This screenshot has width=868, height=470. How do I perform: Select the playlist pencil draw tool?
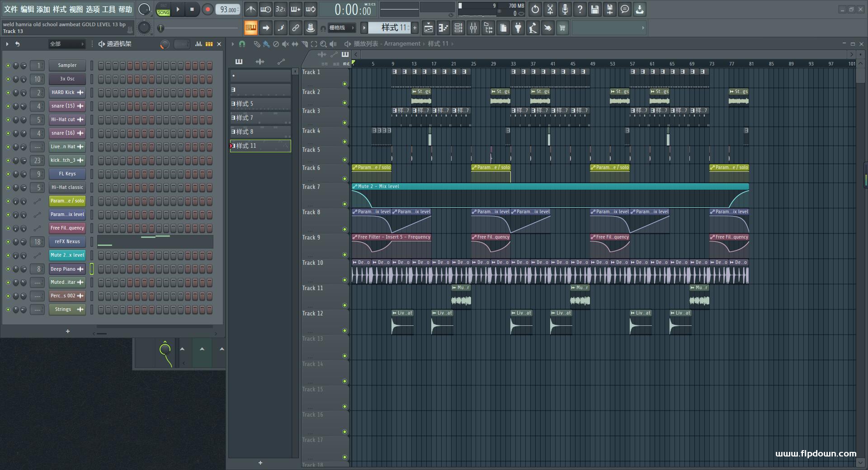[257, 44]
